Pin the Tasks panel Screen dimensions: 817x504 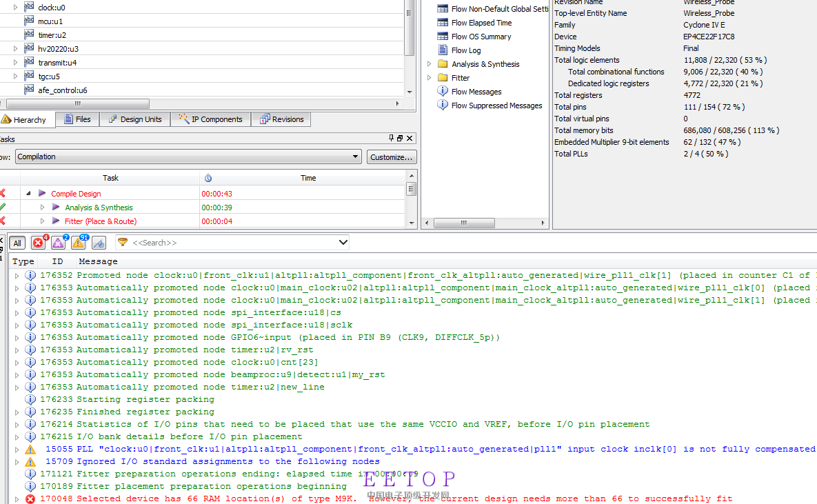point(392,139)
